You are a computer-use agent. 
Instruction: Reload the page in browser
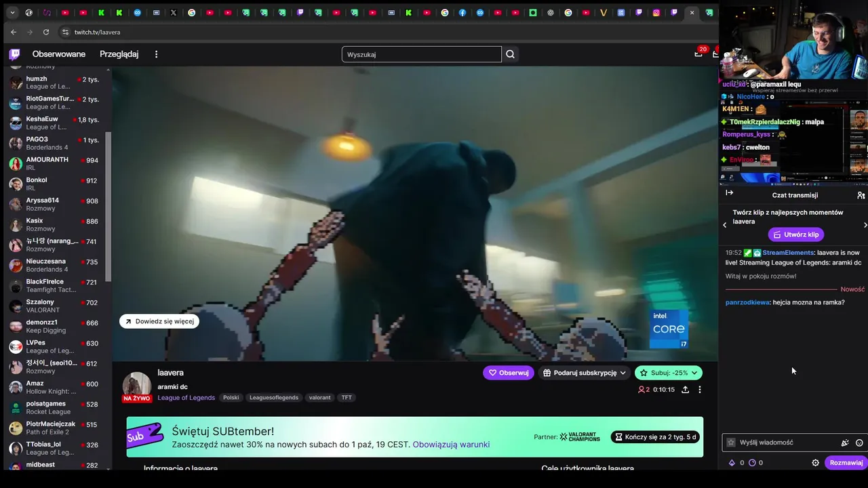(46, 32)
